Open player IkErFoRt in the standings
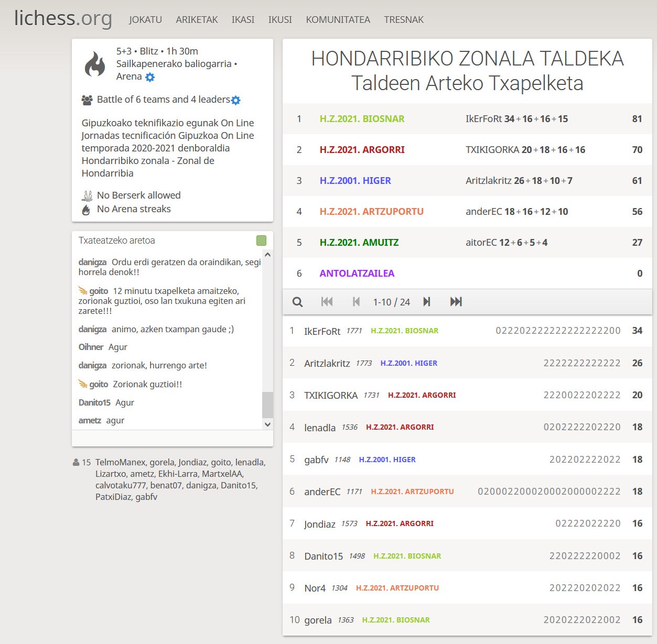Viewport: 657px width, 644px height. [322, 331]
